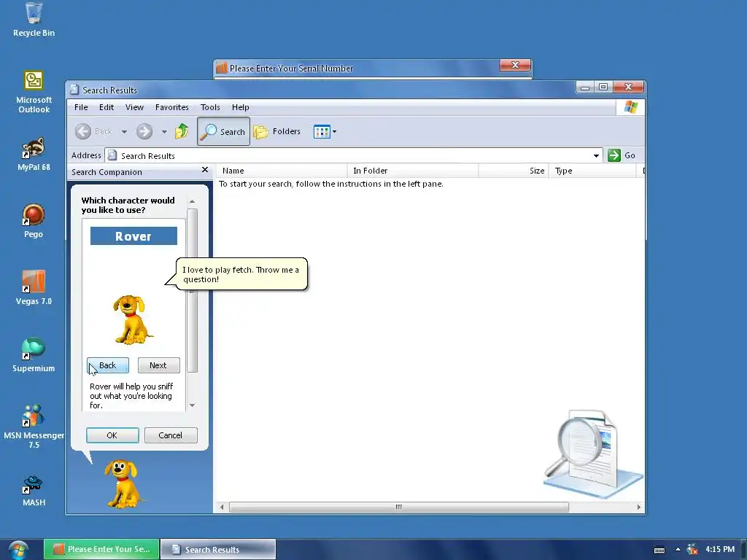Click the keyboard icon in system tray
Image resolution: width=747 pixels, height=560 pixels.
[659, 550]
